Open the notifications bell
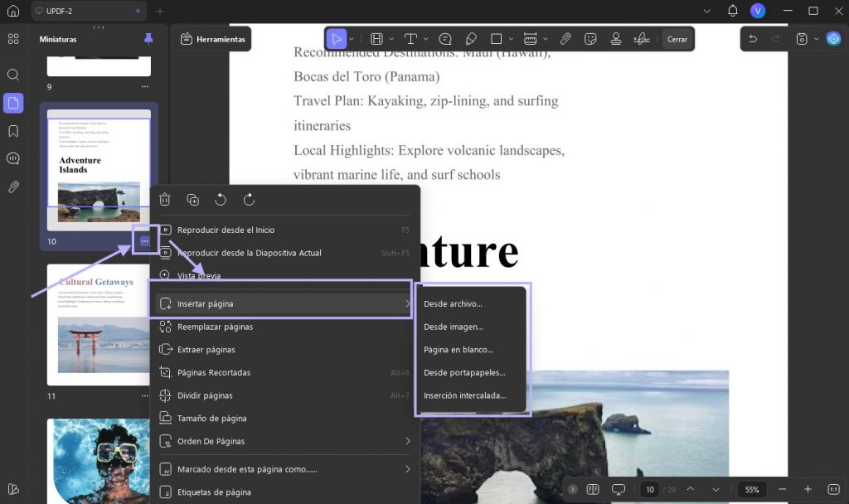This screenshot has width=849, height=504. coord(733,11)
